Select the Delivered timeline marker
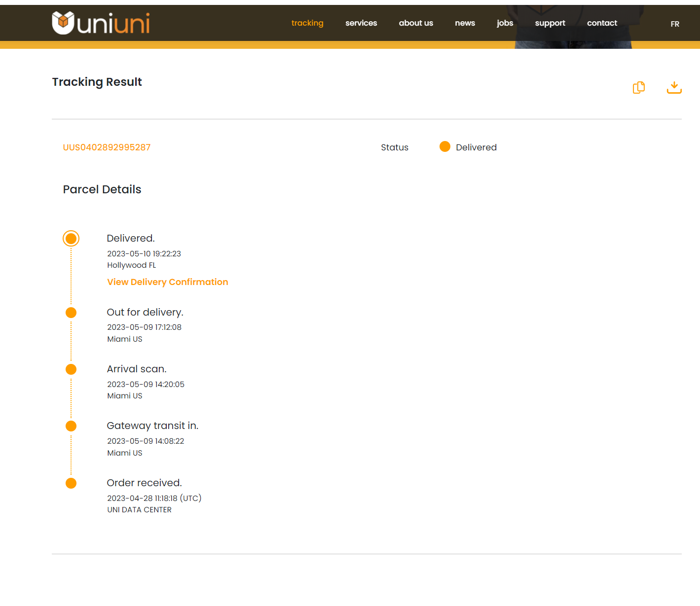 pyautogui.click(x=71, y=239)
